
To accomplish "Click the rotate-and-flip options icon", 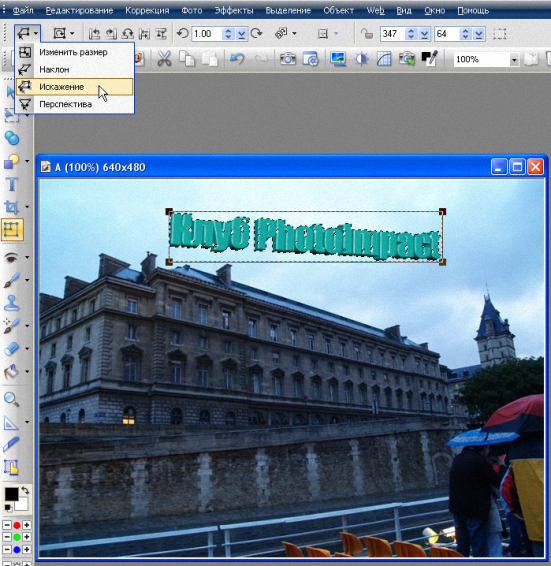I will [x=59, y=34].
